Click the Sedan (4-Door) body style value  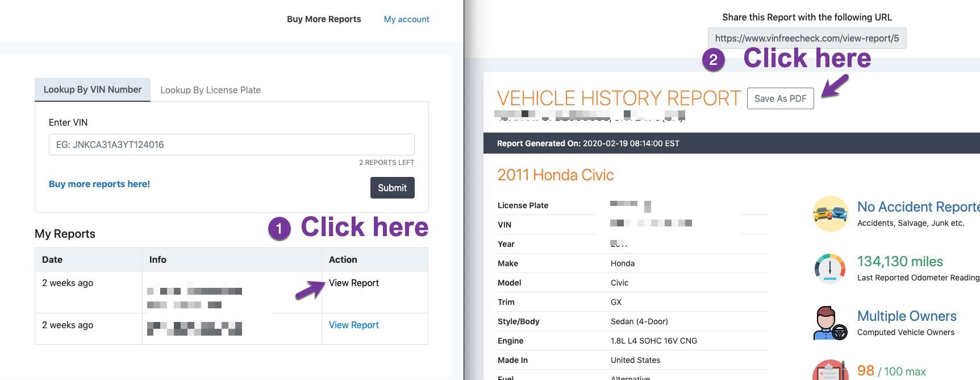click(x=639, y=321)
